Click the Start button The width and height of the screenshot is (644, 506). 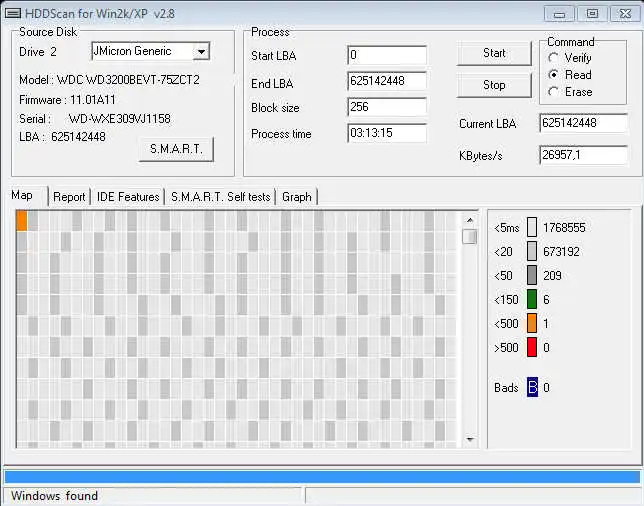click(x=494, y=53)
